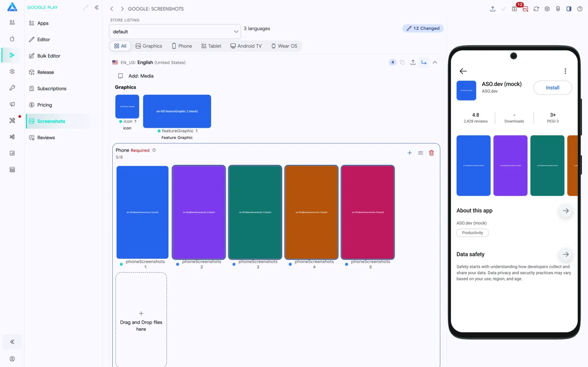
Task: Select the Google Play section in left rail
Action: 12,55
